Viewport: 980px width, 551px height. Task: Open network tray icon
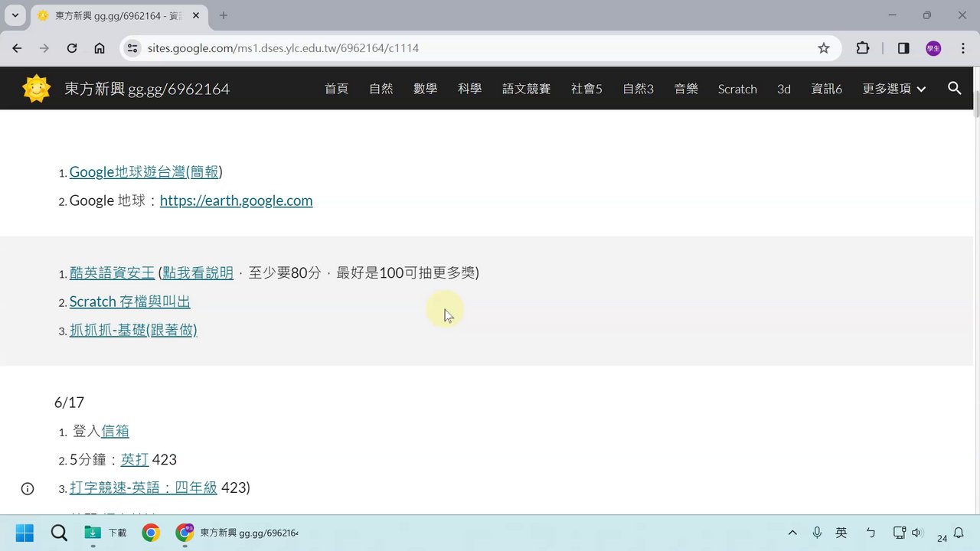pyautogui.click(x=900, y=533)
